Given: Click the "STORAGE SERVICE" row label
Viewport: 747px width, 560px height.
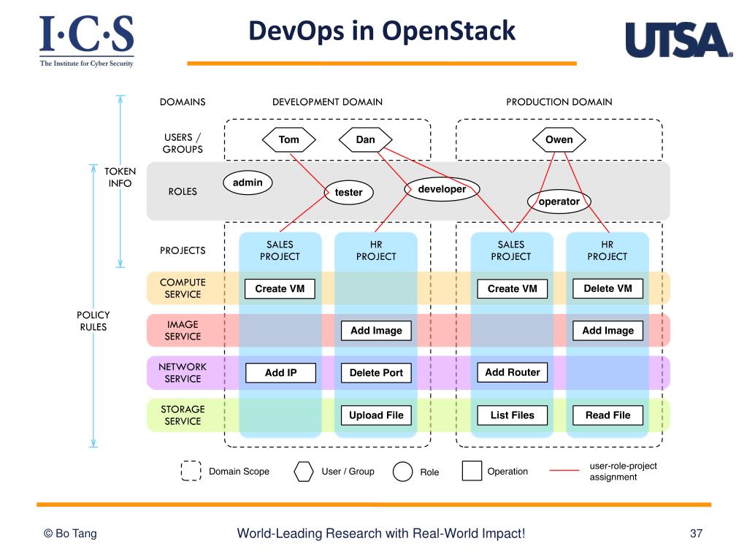Looking at the screenshot, I should (183, 415).
